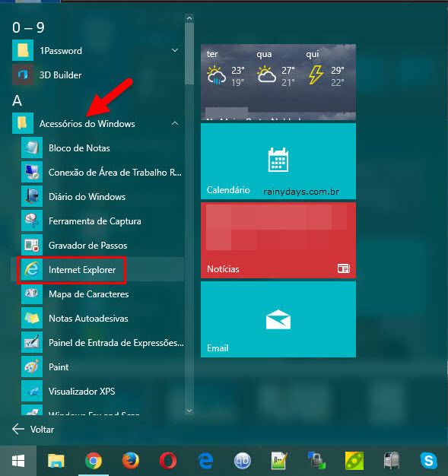The height and width of the screenshot is (476, 448).
Task: Click the Internet Explorer icon
Action: coord(32,270)
